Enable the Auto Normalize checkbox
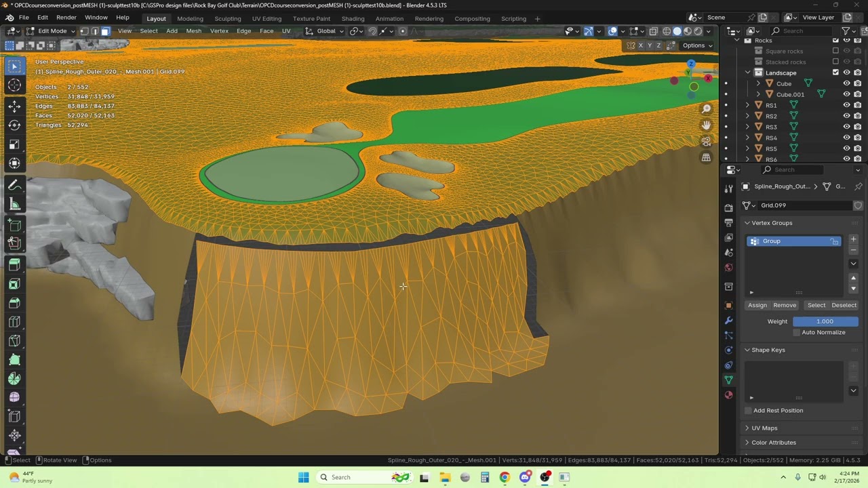This screenshot has width=868, height=488. (797, 332)
